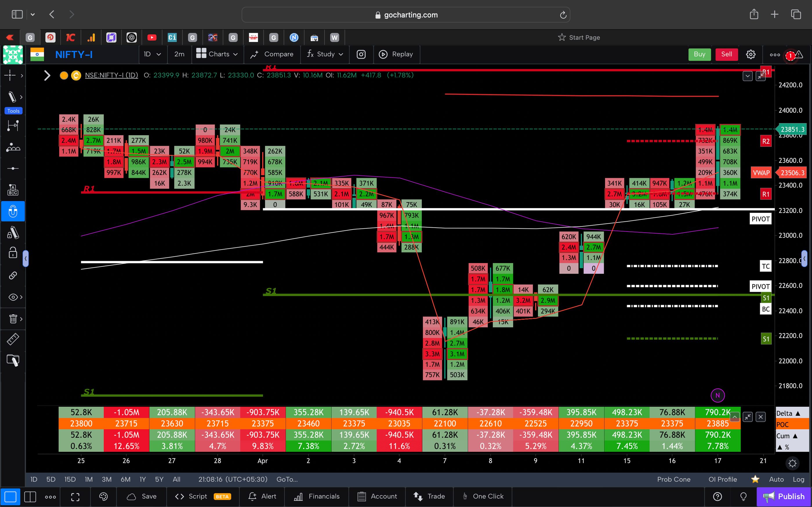Take a chart snapshot with the camera icon
Screen dimensions: 812x507
click(x=361, y=54)
